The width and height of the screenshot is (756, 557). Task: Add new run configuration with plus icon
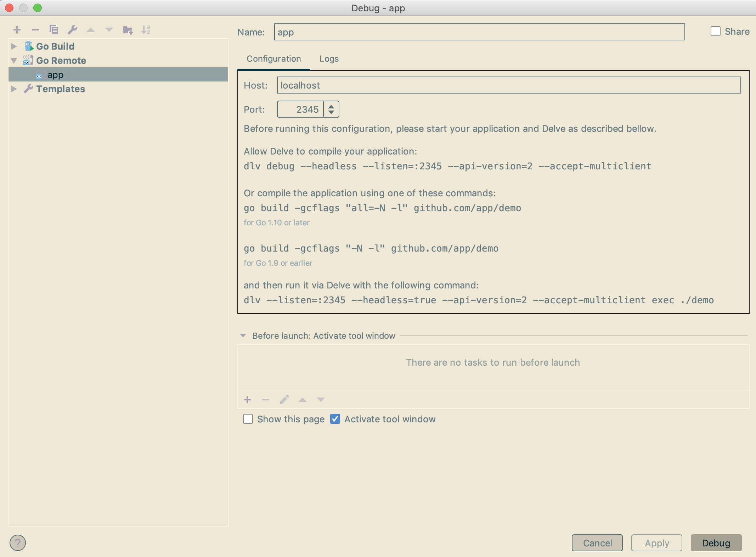pyautogui.click(x=17, y=30)
